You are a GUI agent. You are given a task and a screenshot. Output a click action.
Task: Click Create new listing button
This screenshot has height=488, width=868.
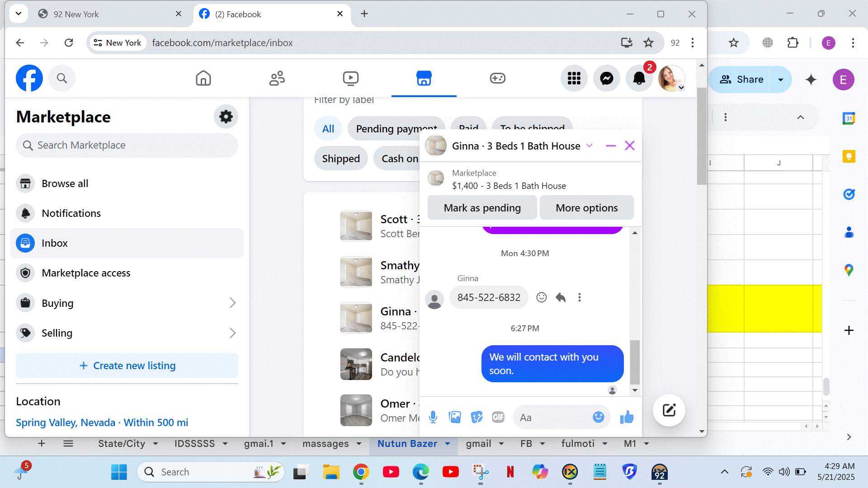click(127, 366)
